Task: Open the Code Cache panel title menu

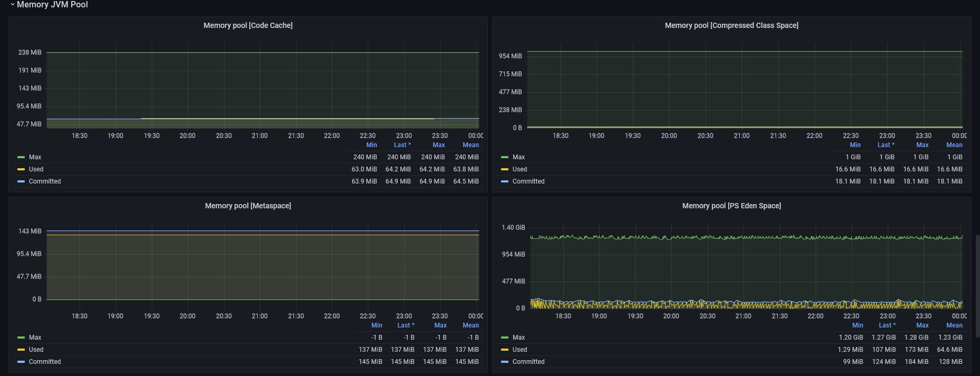Action: (248, 25)
